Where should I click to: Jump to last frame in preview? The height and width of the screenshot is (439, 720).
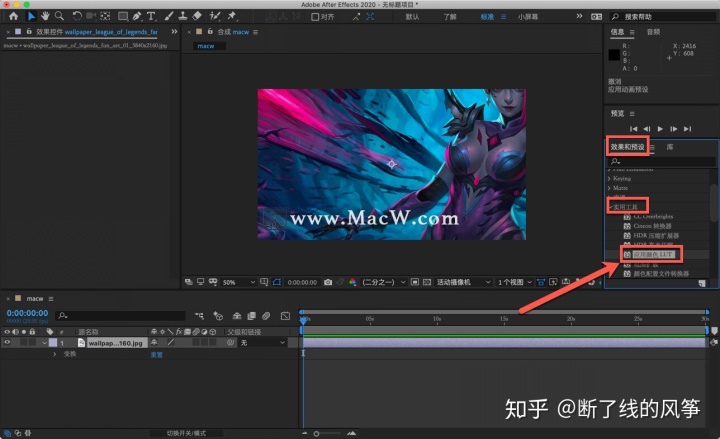(x=687, y=129)
